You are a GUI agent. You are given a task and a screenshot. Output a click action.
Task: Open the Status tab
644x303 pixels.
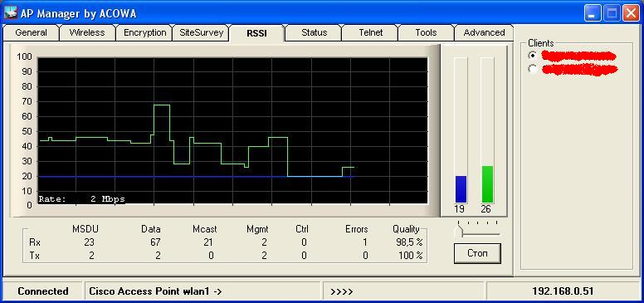click(x=315, y=32)
